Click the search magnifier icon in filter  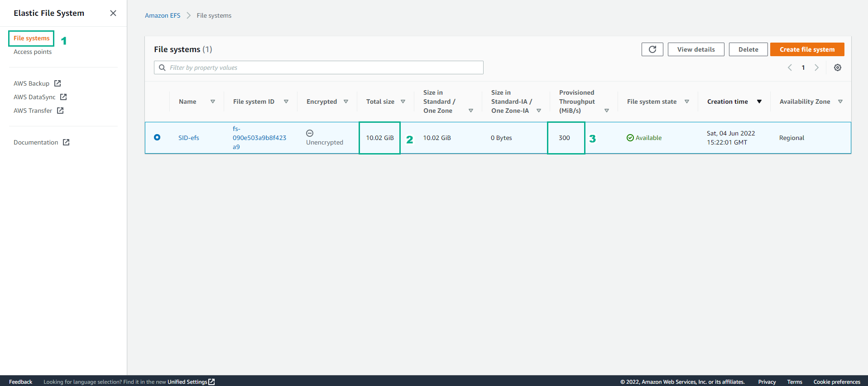[x=162, y=68]
